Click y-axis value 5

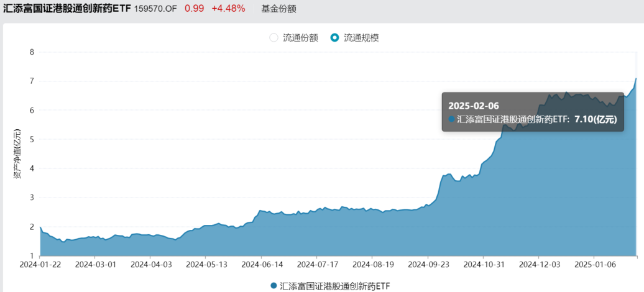(x=32, y=139)
